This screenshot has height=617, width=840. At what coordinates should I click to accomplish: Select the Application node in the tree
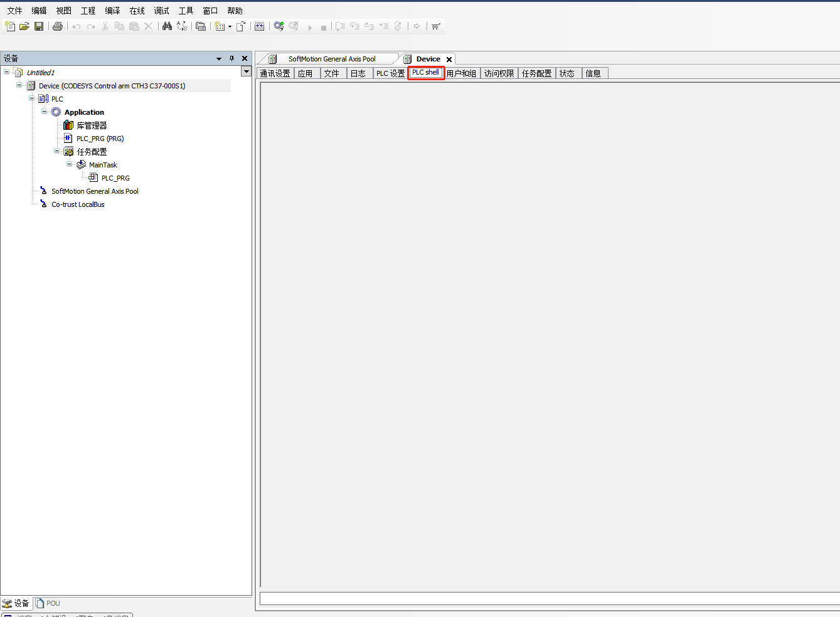point(84,112)
